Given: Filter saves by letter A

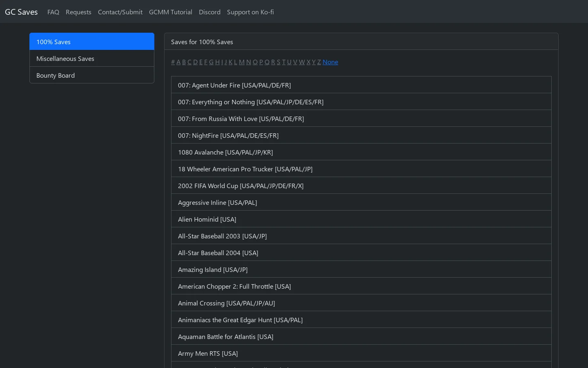Looking at the screenshot, I should (x=178, y=62).
